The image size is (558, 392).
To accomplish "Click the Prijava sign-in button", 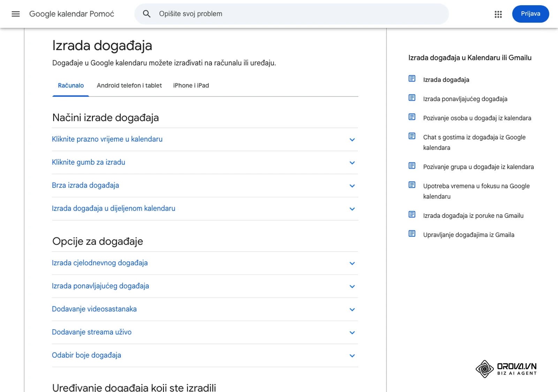I will pyautogui.click(x=530, y=14).
